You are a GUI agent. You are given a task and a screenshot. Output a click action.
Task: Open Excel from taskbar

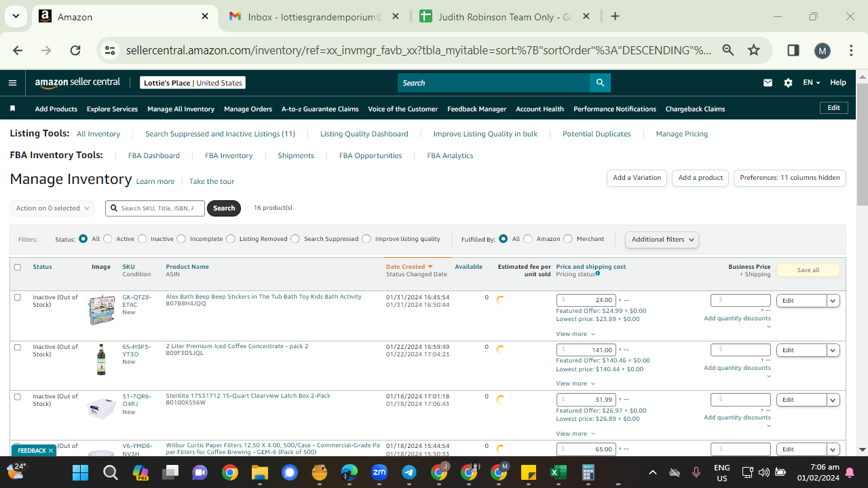click(558, 472)
